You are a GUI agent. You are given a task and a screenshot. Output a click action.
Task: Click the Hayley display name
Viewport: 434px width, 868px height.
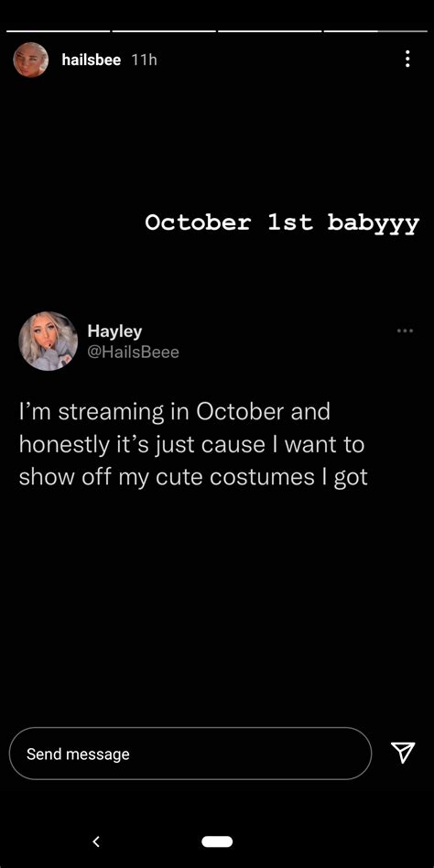pos(114,331)
